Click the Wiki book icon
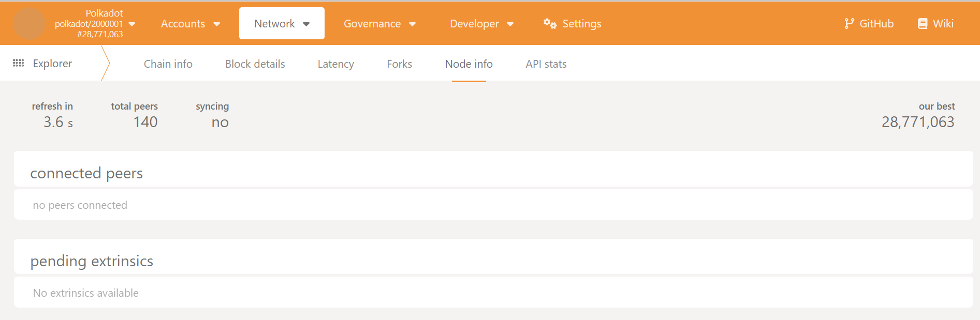The height and width of the screenshot is (320, 980). point(923,24)
